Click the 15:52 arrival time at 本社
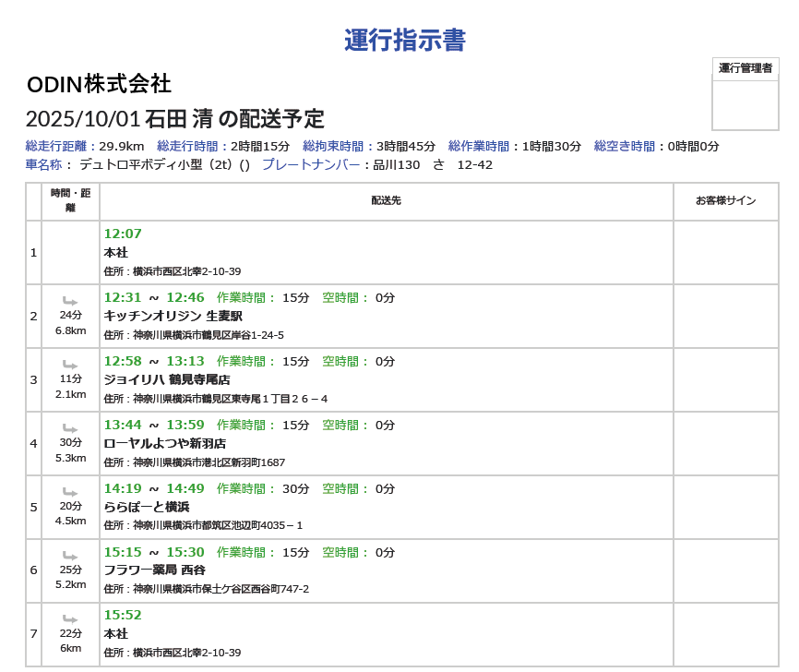The width and height of the screenshot is (799, 672). pyautogui.click(x=123, y=616)
